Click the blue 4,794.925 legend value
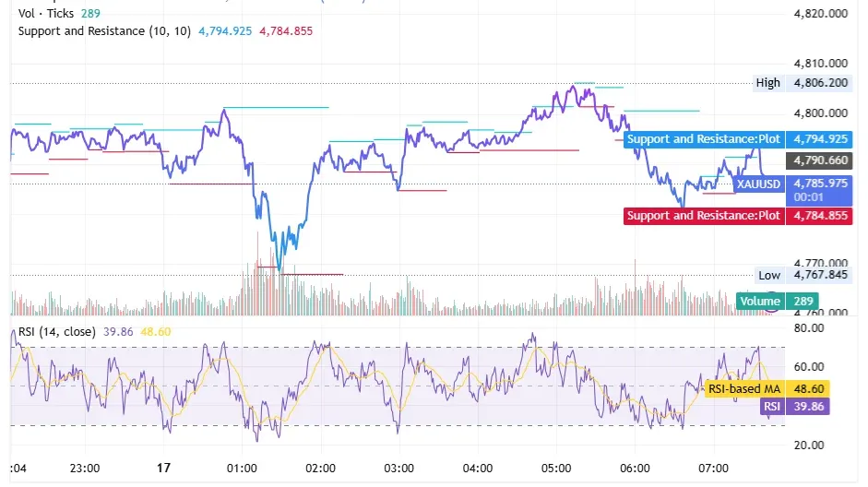This screenshot has width=868, height=487. coord(225,31)
